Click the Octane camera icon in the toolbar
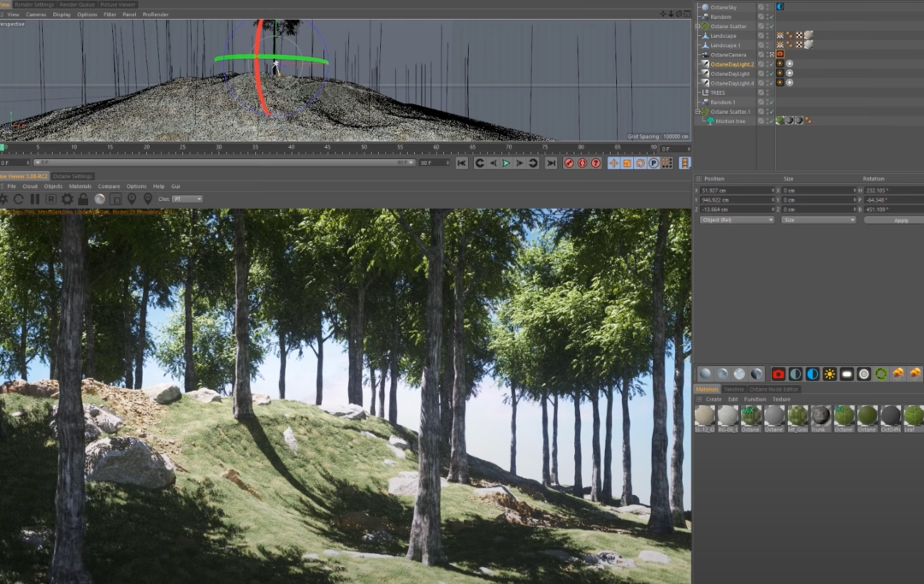Screen dimensions: 924x584 (x=779, y=375)
